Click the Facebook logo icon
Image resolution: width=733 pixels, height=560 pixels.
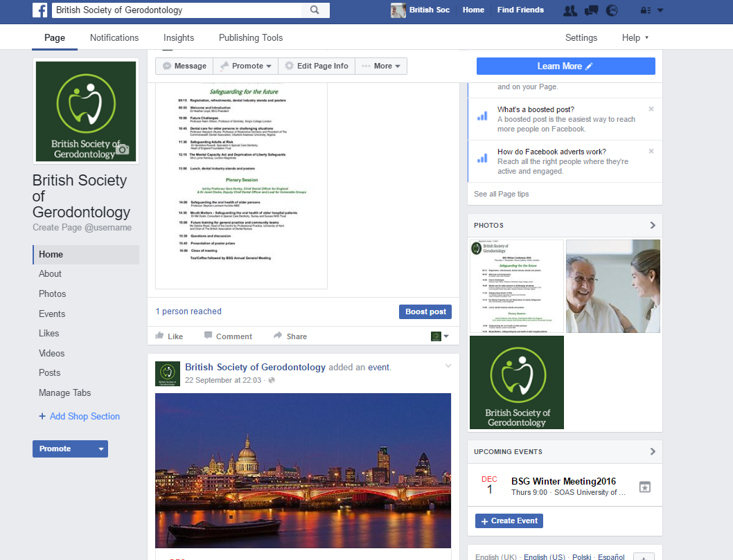(39, 10)
